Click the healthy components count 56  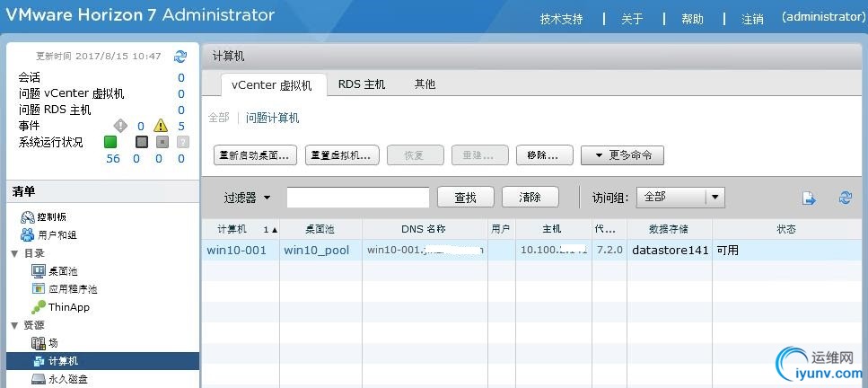113,159
